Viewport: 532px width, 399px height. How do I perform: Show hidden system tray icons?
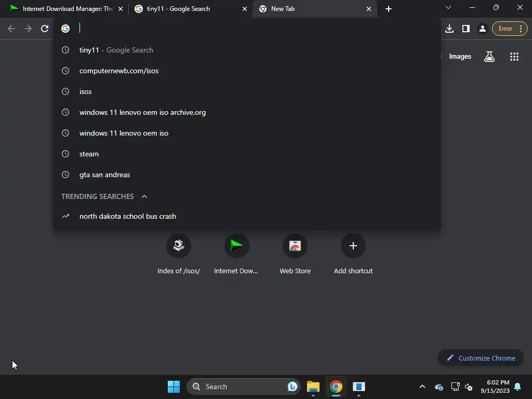click(x=422, y=387)
